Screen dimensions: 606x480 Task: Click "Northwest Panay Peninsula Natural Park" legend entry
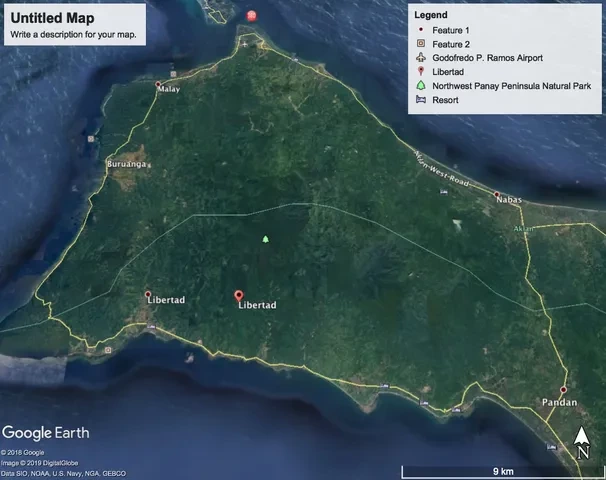512,86
